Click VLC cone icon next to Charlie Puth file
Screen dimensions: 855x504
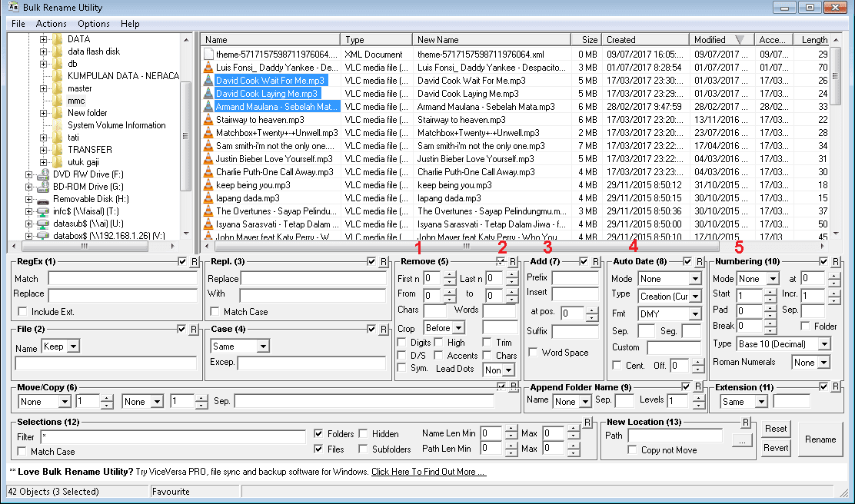coord(208,171)
